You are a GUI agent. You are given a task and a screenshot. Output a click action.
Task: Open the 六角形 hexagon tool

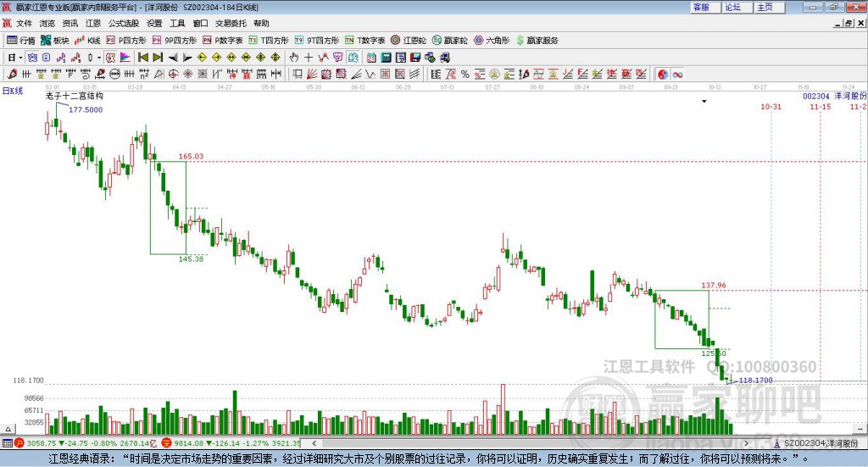click(x=492, y=41)
